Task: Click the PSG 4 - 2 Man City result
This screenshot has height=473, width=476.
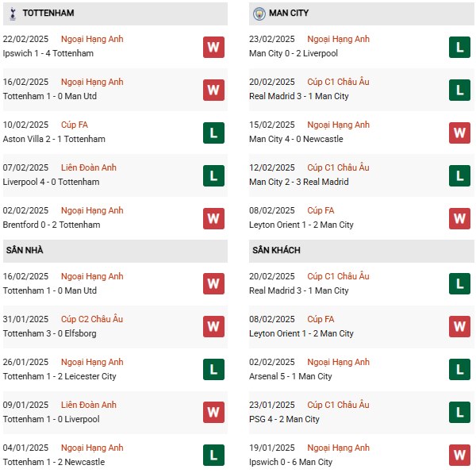Action: 286,419
